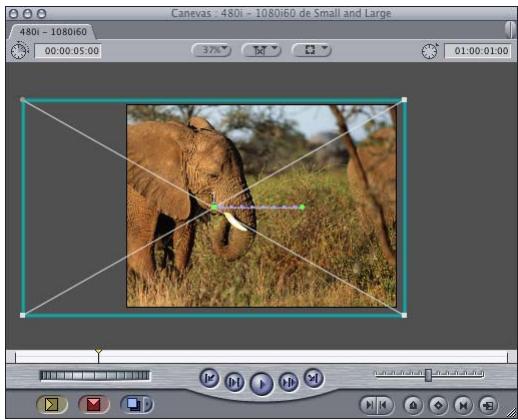Click the Go to In Point button
Viewport: 518px width, 420px height.
pyautogui.click(x=209, y=378)
